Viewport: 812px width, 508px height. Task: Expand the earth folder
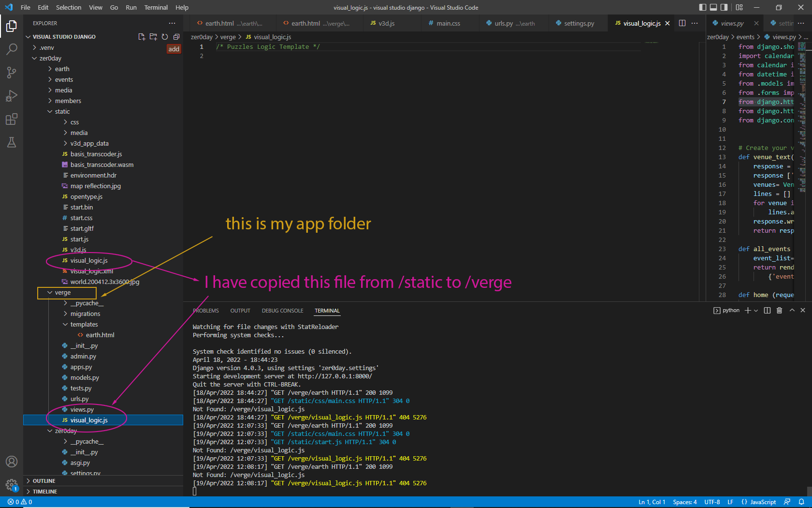(x=62, y=69)
